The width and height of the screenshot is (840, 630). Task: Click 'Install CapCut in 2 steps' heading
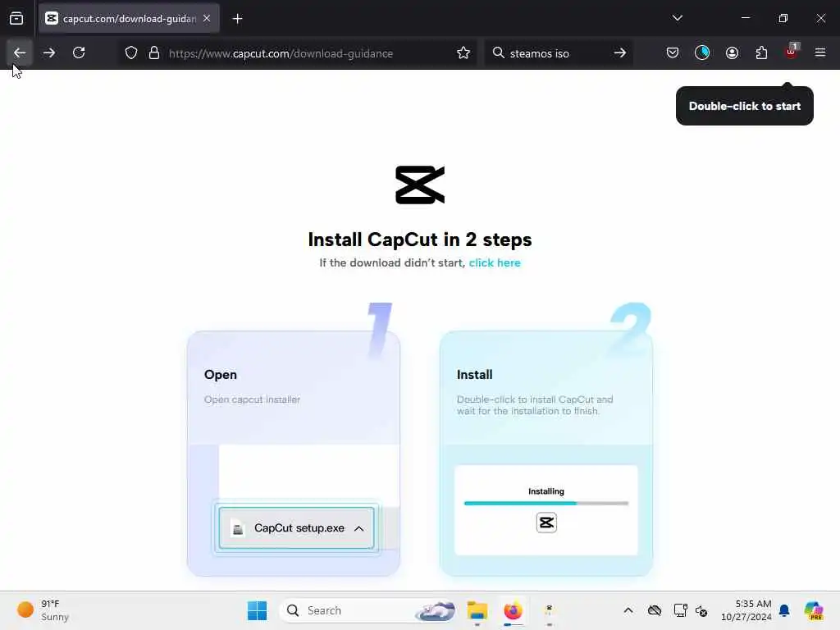coord(420,240)
